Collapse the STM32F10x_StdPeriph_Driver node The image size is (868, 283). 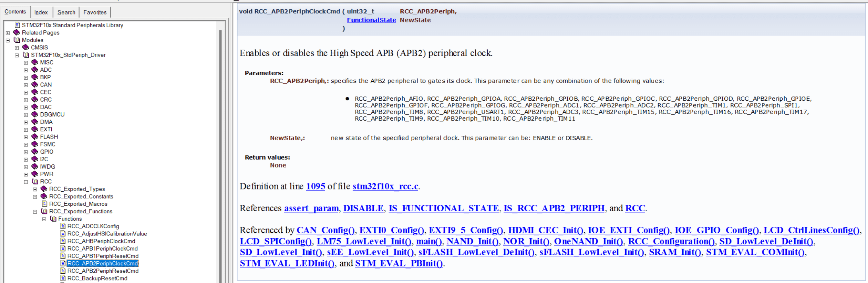pyautogui.click(x=17, y=55)
